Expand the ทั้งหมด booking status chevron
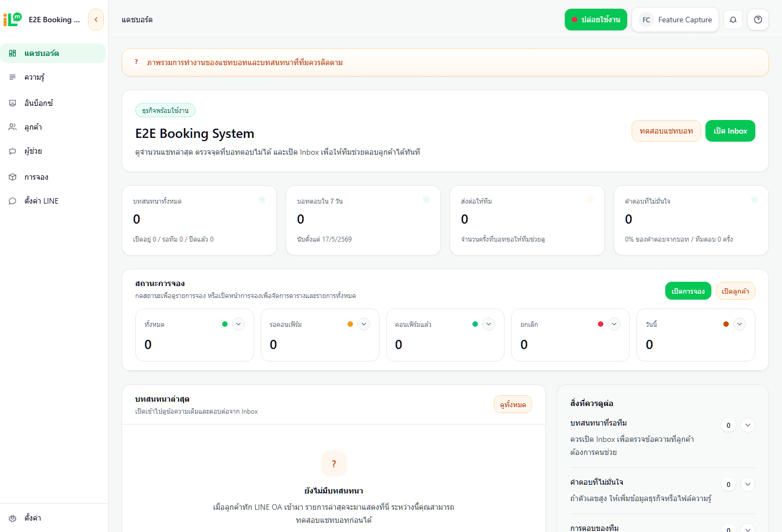Viewport: 782px width, 532px height. (x=238, y=324)
